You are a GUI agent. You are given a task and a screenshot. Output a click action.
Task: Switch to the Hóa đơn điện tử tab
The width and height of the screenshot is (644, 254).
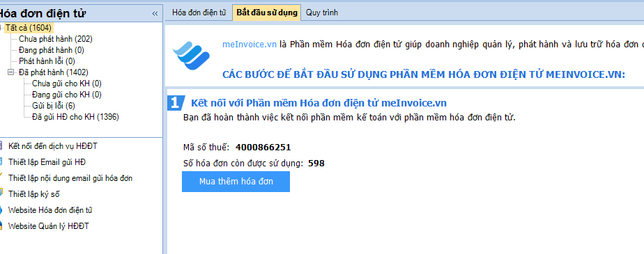(199, 13)
